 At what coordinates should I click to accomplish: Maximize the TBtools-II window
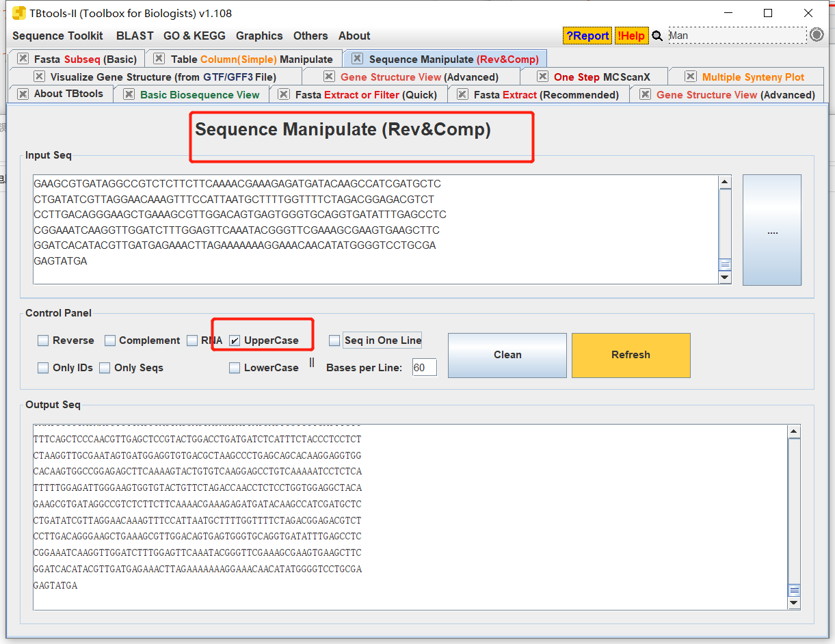[x=768, y=13]
